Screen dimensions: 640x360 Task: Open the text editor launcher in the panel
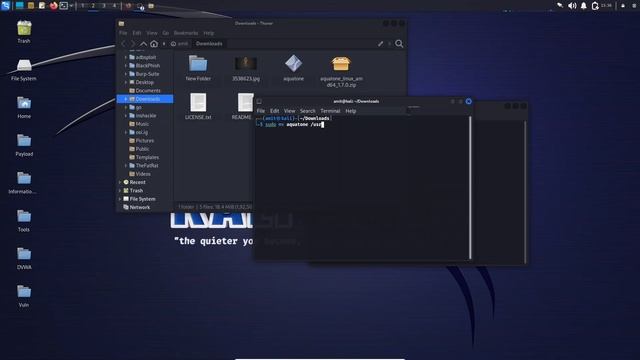42,6
